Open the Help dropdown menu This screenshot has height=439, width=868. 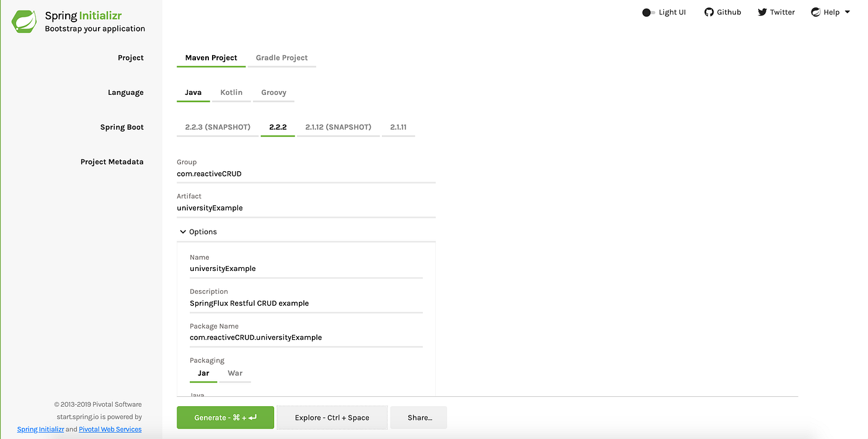tap(831, 11)
